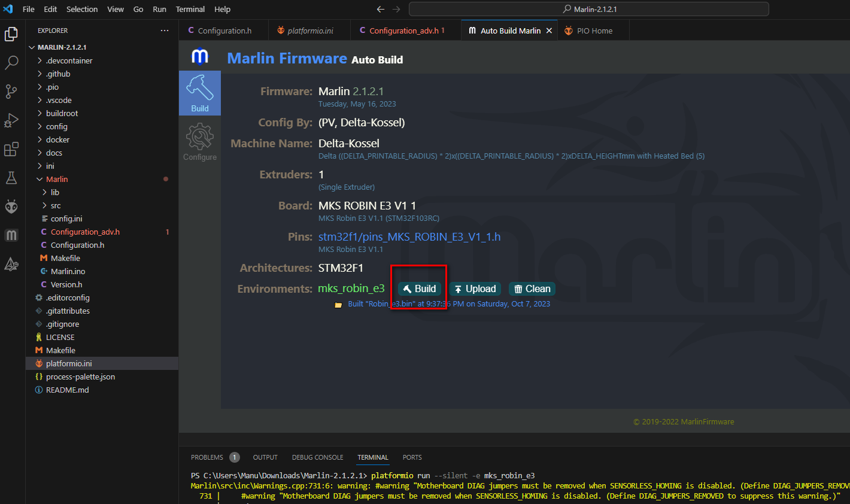Open the Help menu
850x504 pixels.
tap(222, 9)
